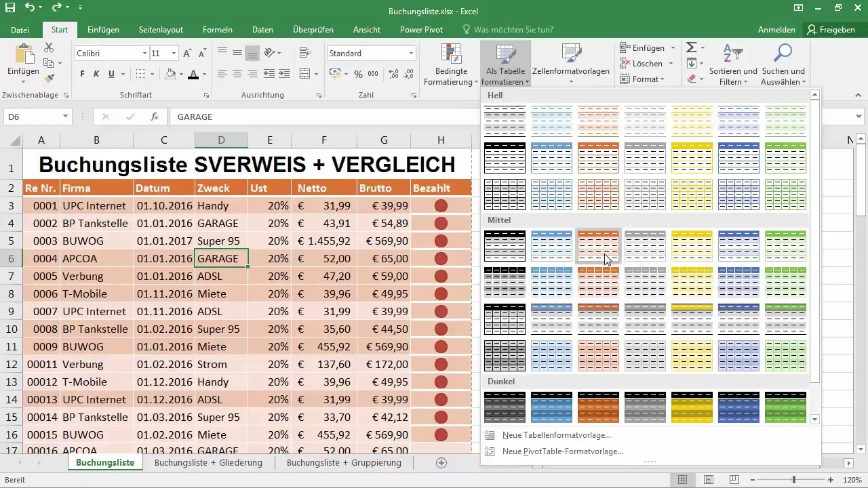Click the Freigeben share button
The image size is (868, 488).
point(831,30)
